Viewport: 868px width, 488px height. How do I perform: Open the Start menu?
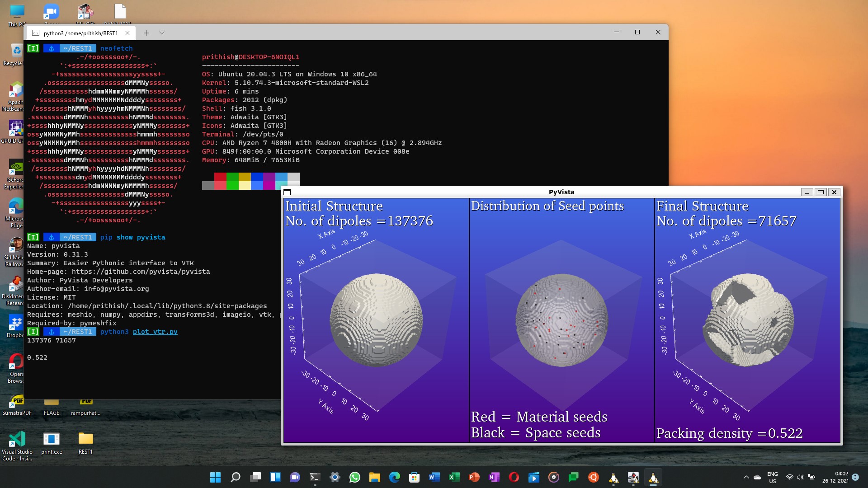pyautogui.click(x=216, y=477)
